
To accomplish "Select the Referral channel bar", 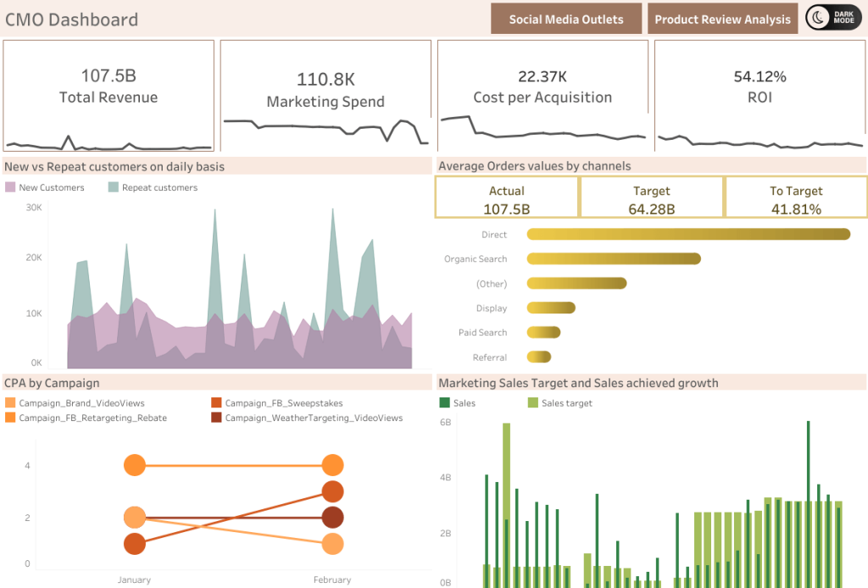I will pyautogui.click(x=540, y=357).
